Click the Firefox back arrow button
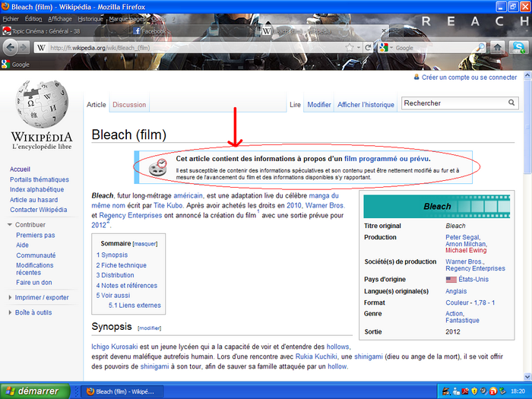The height and width of the screenshot is (399, 532). pyautogui.click(x=10, y=47)
